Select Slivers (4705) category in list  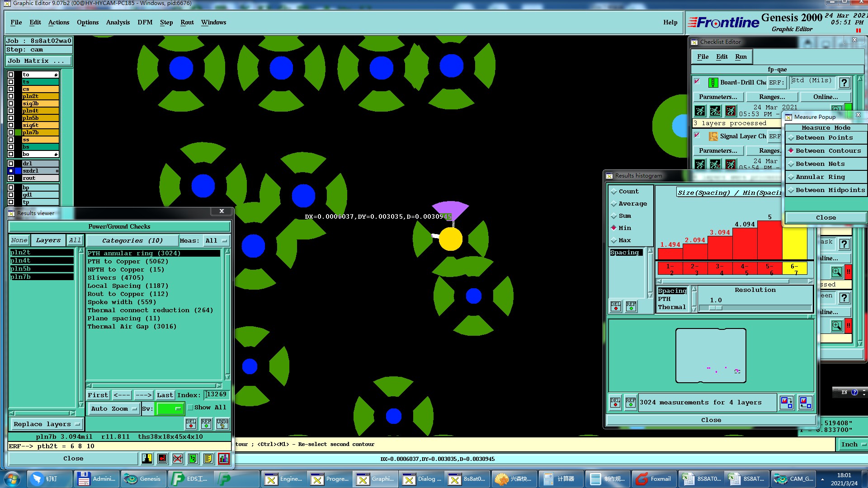pyautogui.click(x=116, y=278)
